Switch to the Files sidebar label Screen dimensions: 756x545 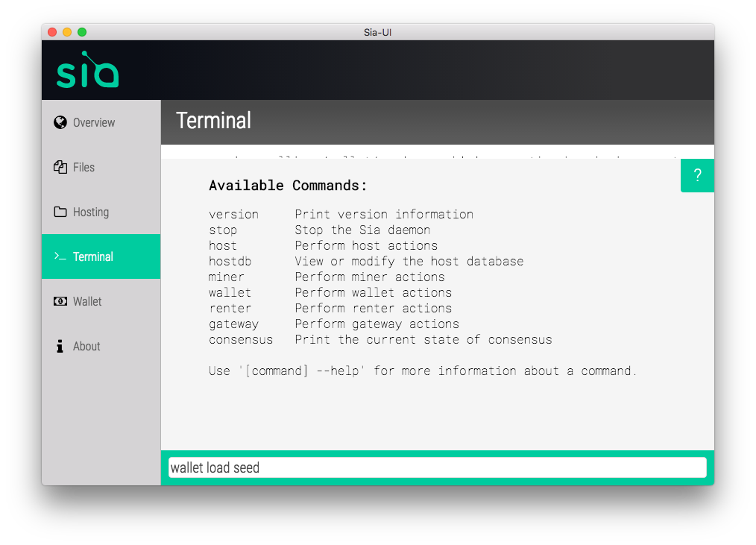click(x=84, y=167)
